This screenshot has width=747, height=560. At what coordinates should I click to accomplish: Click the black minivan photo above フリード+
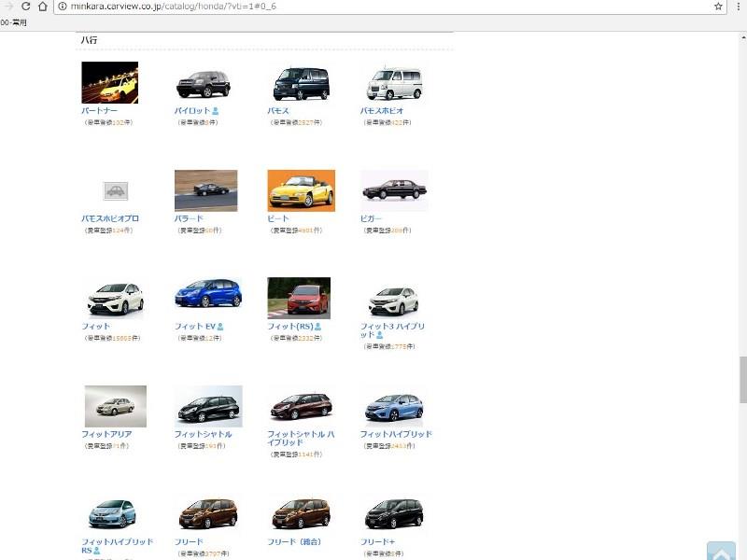[394, 514]
